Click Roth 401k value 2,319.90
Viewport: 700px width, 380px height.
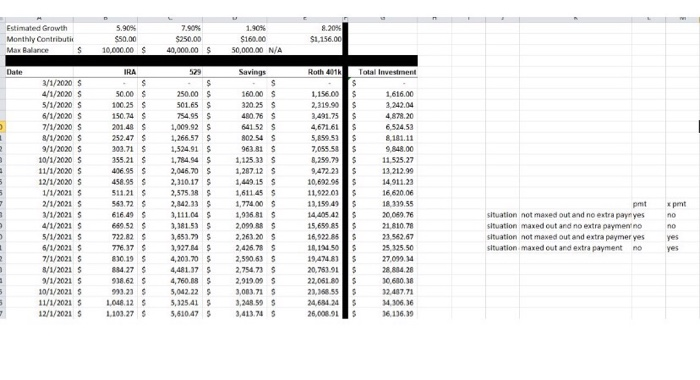pyautogui.click(x=305, y=105)
